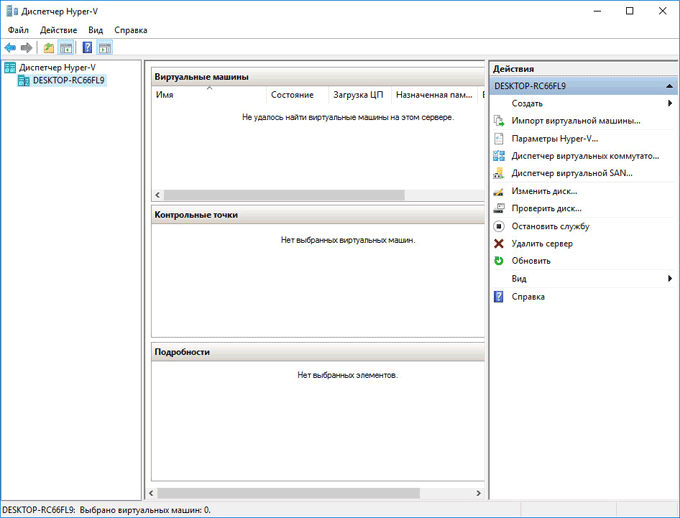Choose Изменить диск action
Screen dimensions: 680x518
coord(544,191)
